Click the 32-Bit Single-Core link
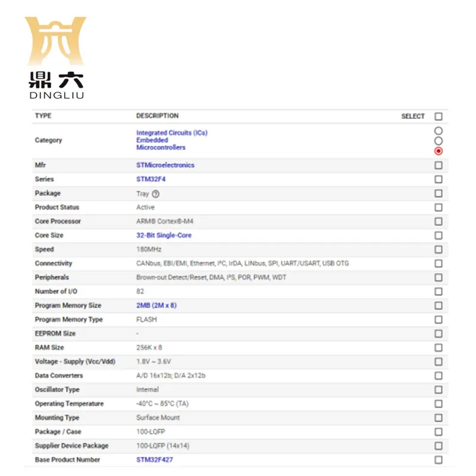The height and width of the screenshot is (476, 476). coord(164,235)
